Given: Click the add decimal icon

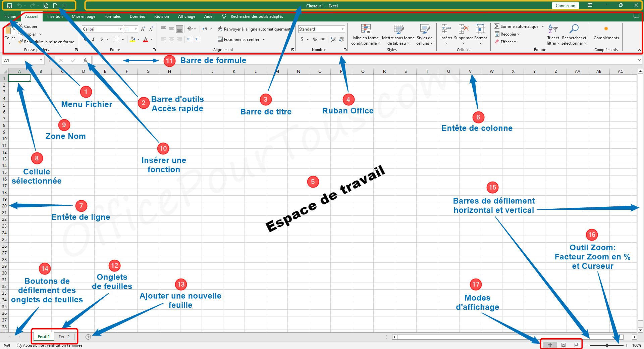Looking at the screenshot, I should tap(333, 39).
